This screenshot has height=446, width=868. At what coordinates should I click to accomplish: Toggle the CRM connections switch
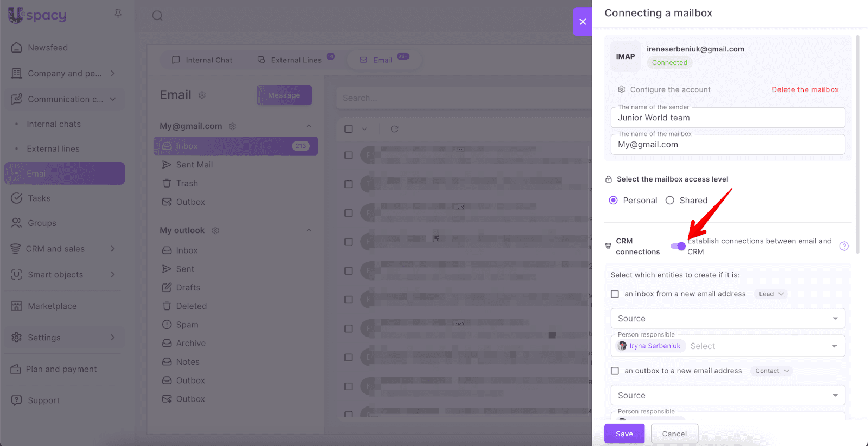tap(678, 246)
